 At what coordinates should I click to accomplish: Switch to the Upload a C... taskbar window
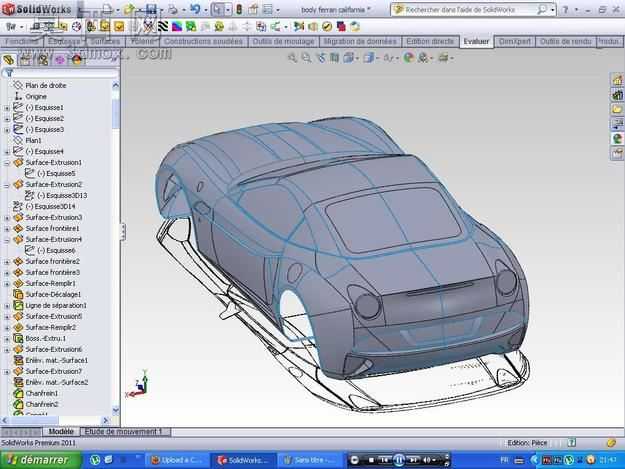(177, 460)
